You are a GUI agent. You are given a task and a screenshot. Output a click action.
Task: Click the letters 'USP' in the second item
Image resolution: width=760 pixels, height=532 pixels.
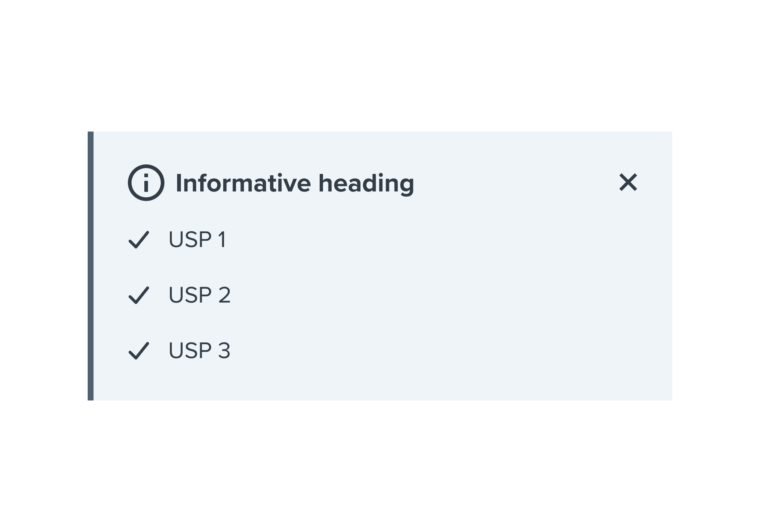(190, 295)
